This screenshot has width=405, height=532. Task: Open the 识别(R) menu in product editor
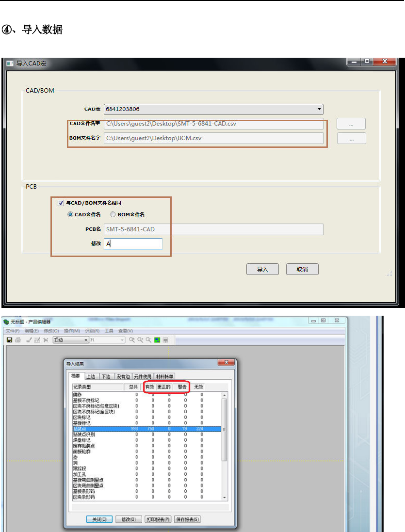pyautogui.click(x=92, y=331)
